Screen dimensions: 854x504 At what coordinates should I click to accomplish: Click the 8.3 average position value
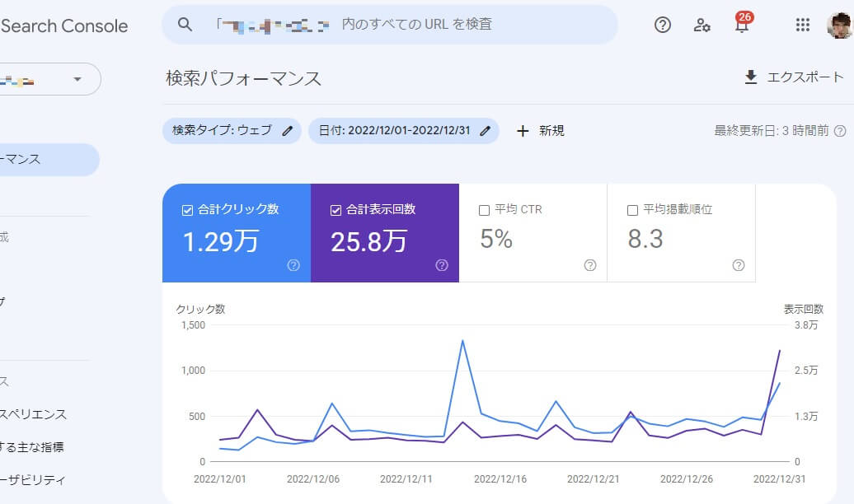pyautogui.click(x=645, y=239)
